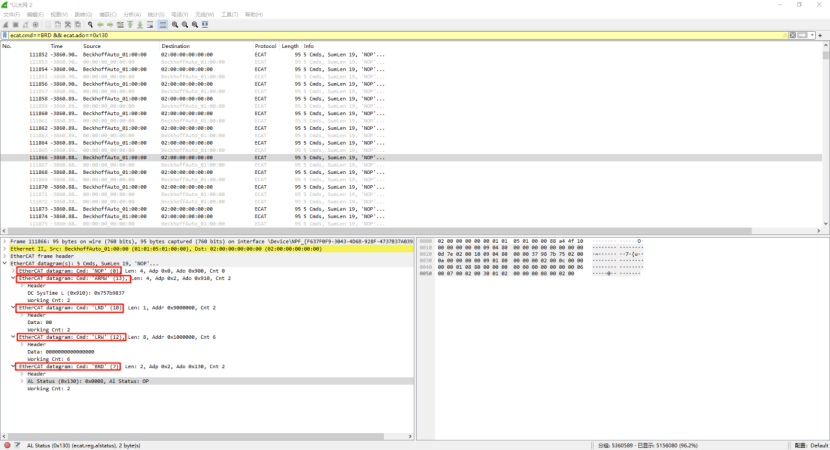Zoom in on packet text
This screenshot has width=830, height=450.
click(175, 24)
